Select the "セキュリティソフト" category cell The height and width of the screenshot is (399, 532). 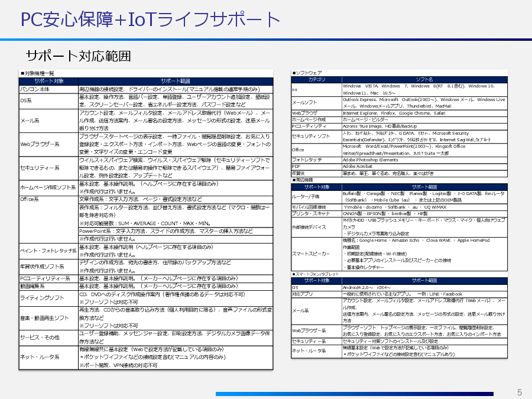311,136
